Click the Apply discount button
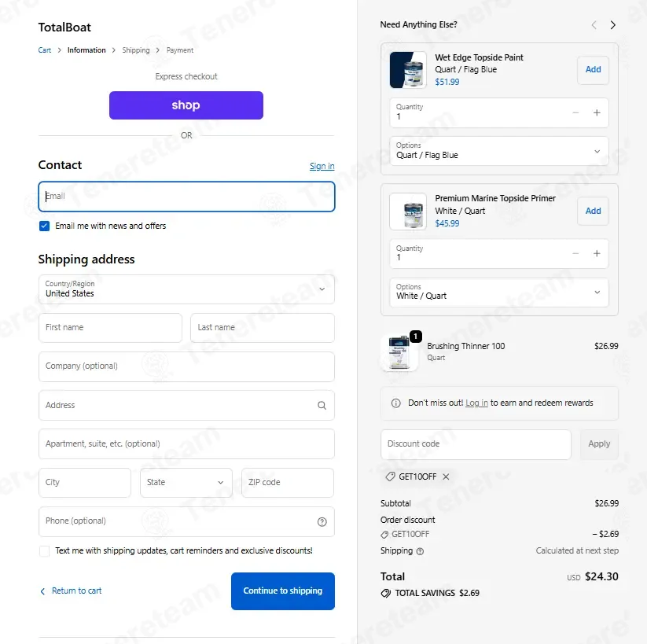The height and width of the screenshot is (644, 647). (599, 443)
